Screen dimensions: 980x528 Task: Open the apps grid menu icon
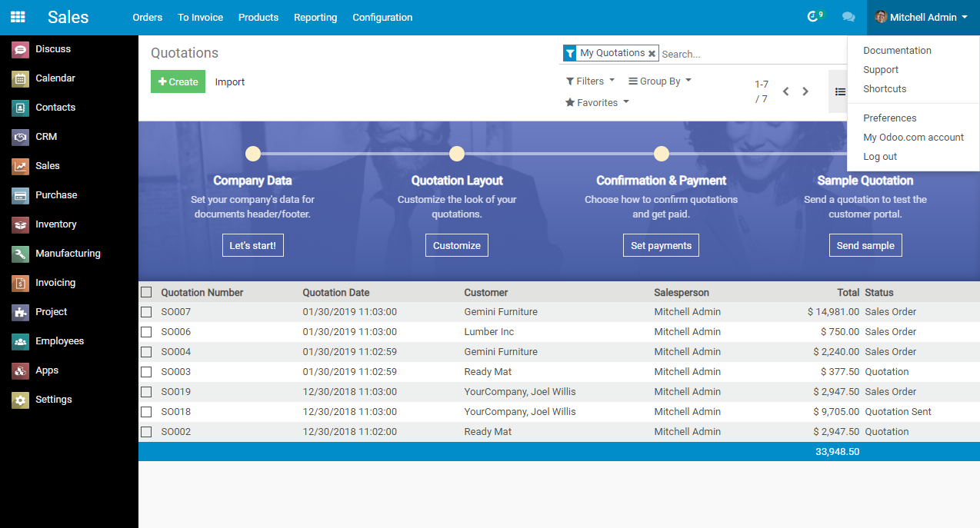18,17
